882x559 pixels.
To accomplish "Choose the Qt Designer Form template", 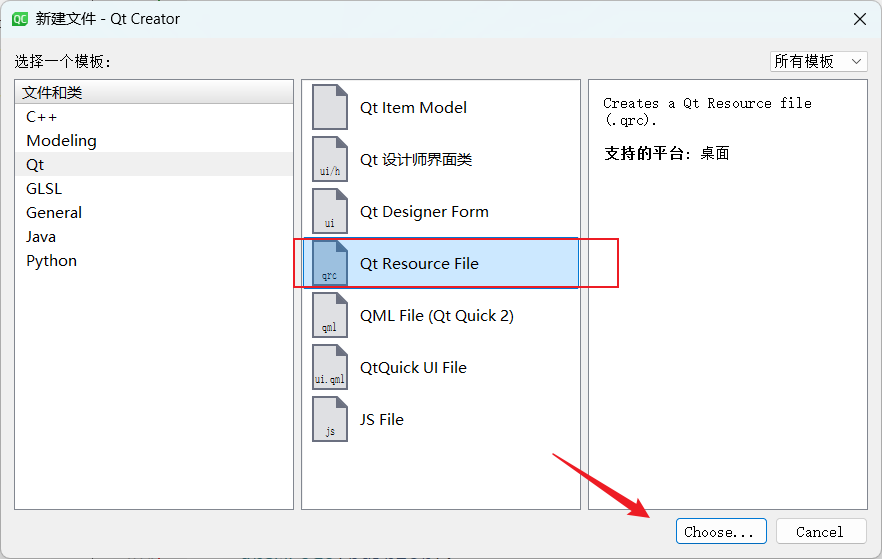I will (x=441, y=211).
